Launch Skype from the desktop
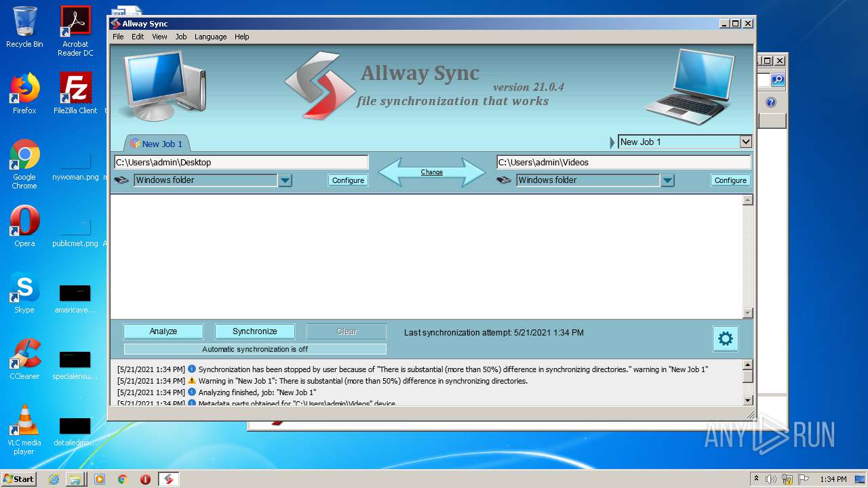 pyautogui.click(x=24, y=293)
